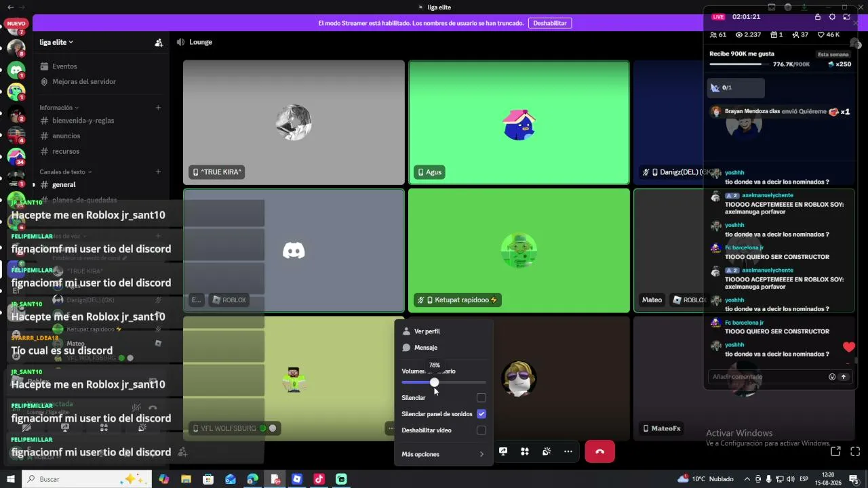The image size is (868, 488).
Task: Click the LIVE badge in the overlay
Action: coord(718,17)
